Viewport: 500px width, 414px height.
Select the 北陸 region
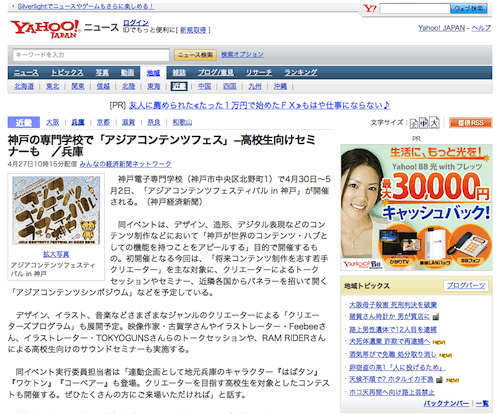(x=129, y=86)
